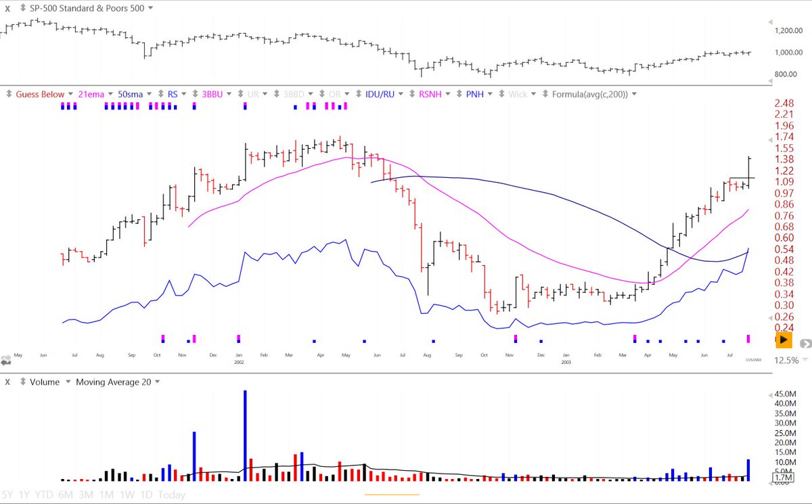Click the RSNH indicator label
Image resolution: width=812 pixels, height=504 pixels.
click(430, 94)
